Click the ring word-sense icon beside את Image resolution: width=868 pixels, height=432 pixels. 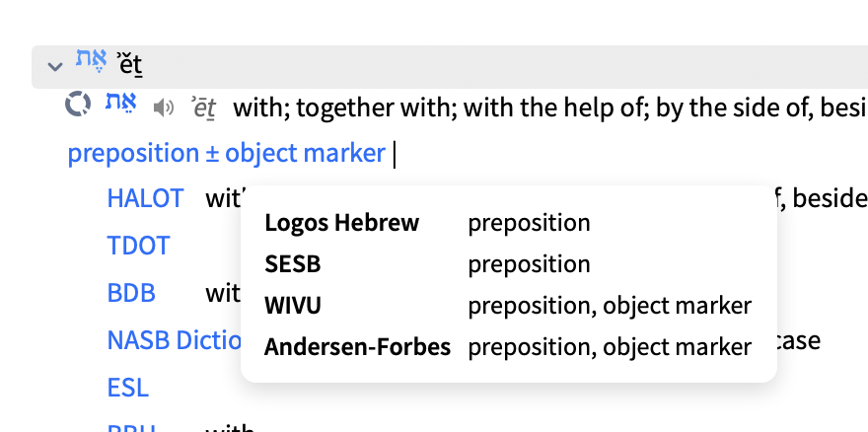tap(78, 105)
